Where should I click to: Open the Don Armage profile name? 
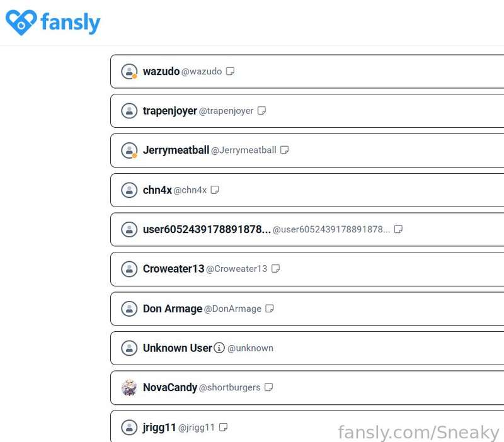[x=173, y=309]
